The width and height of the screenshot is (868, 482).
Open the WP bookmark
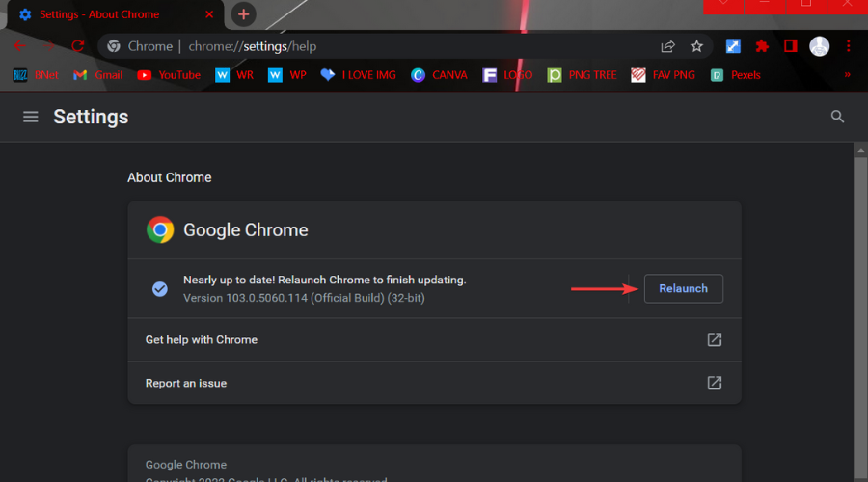[286, 75]
